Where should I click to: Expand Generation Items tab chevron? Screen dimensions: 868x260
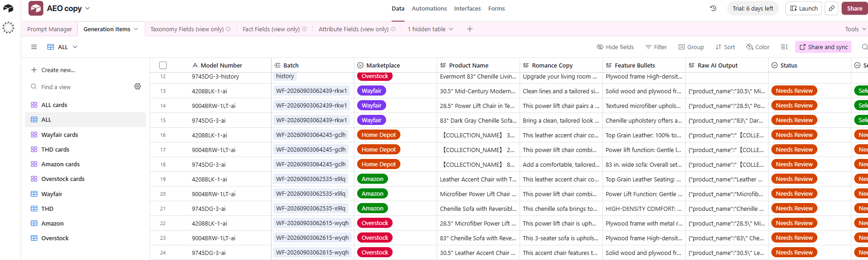(x=136, y=29)
